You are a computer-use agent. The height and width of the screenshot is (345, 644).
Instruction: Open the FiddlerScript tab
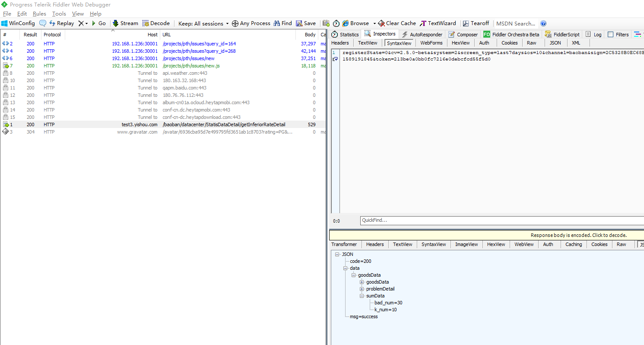pyautogui.click(x=562, y=34)
